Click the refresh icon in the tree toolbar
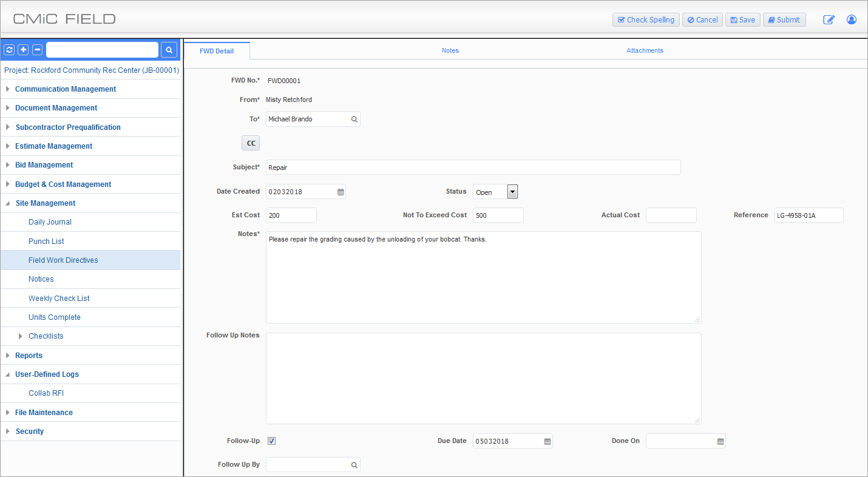868x477 pixels. coord(9,50)
